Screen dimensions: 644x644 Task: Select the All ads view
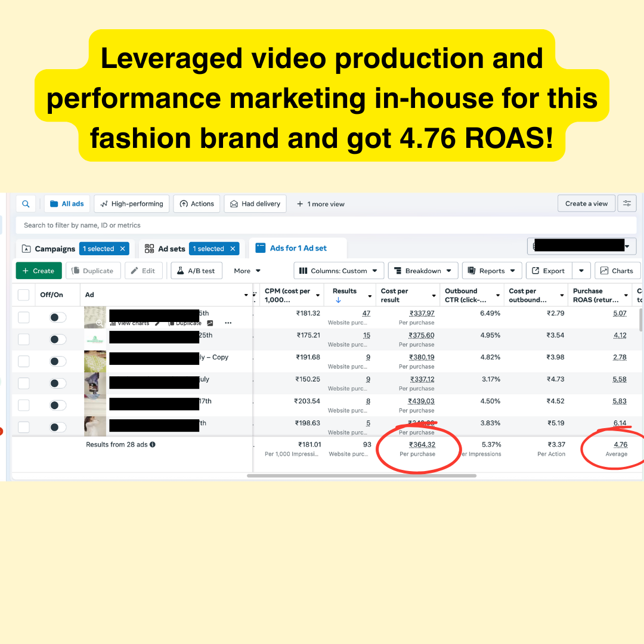(67, 204)
